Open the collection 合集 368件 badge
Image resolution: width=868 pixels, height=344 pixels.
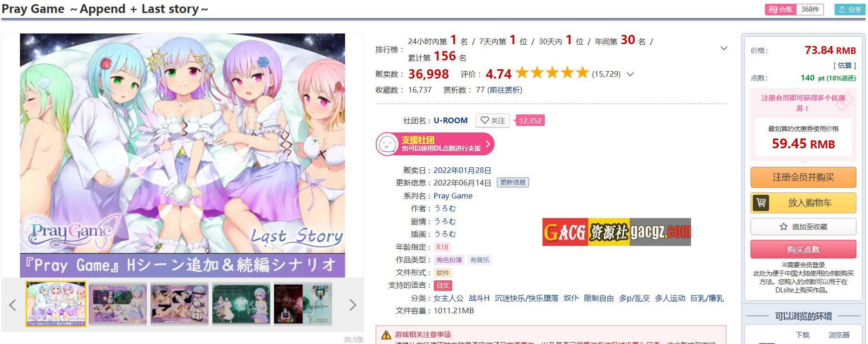[x=794, y=9]
